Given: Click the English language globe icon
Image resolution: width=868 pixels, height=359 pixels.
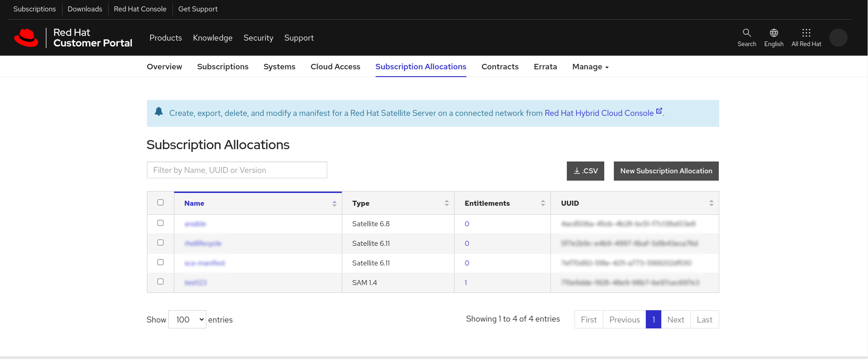Looking at the screenshot, I should (x=774, y=33).
